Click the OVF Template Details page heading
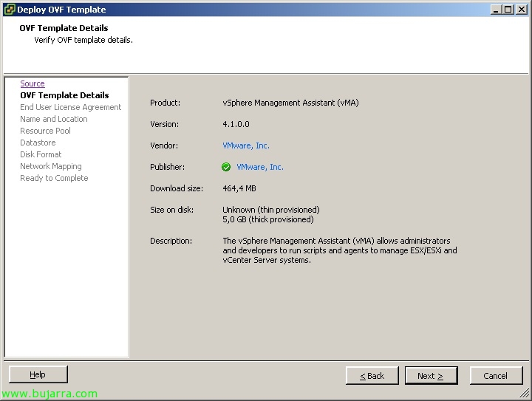Viewport: 532px width, 401px height. click(x=64, y=28)
